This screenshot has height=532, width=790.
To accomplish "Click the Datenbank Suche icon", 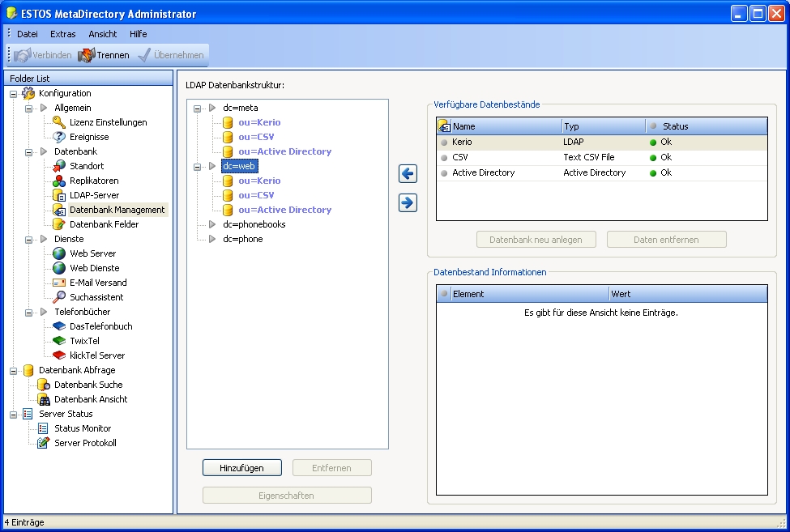I will 43,385.
